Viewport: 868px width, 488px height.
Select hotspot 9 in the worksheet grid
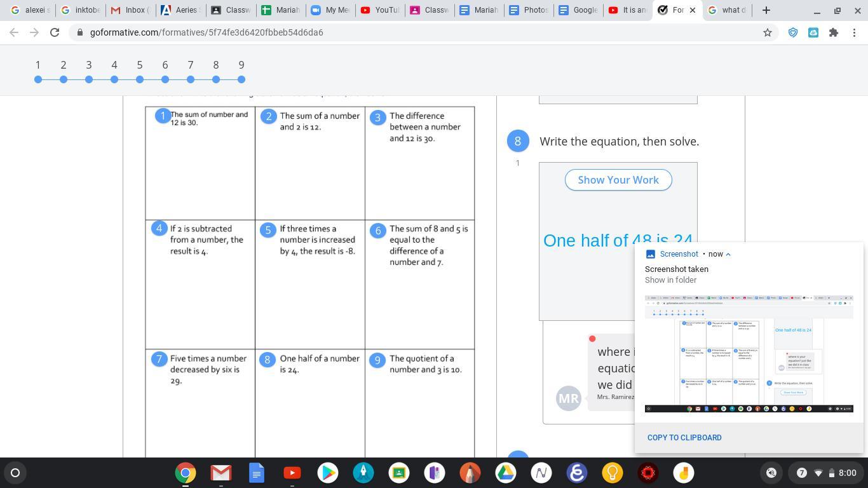(377, 360)
